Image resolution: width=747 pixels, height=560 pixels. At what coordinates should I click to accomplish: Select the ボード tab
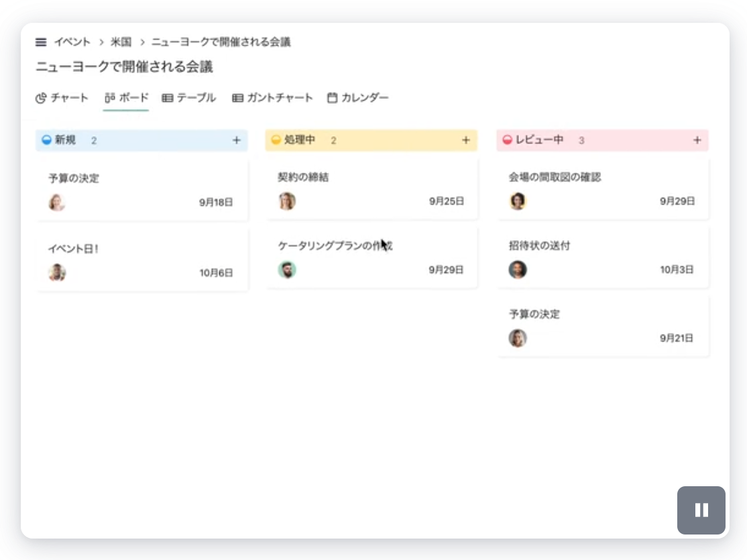[126, 98]
